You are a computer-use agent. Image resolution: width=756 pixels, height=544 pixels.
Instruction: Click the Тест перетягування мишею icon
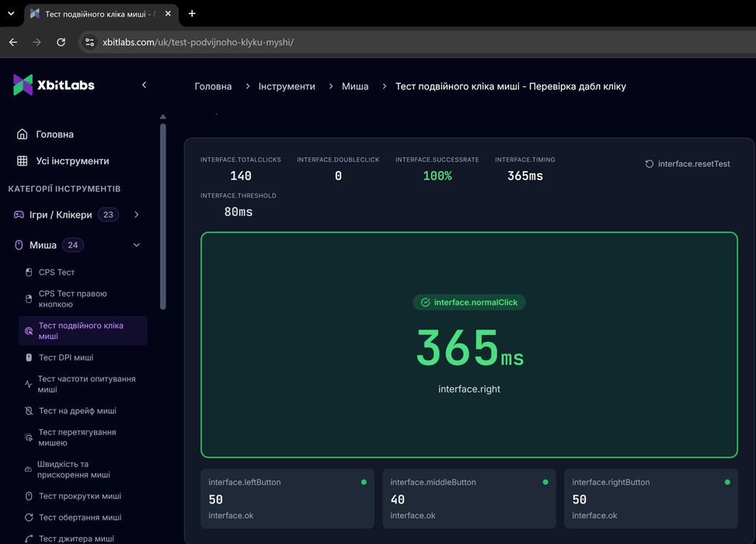(x=29, y=438)
